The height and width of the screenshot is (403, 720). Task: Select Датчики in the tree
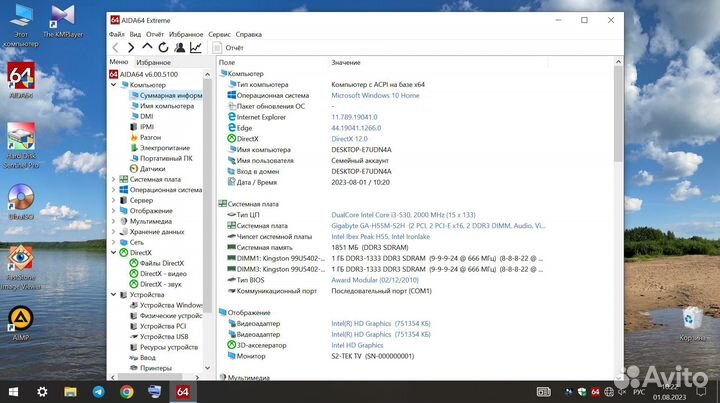click(x=152, y=169)
